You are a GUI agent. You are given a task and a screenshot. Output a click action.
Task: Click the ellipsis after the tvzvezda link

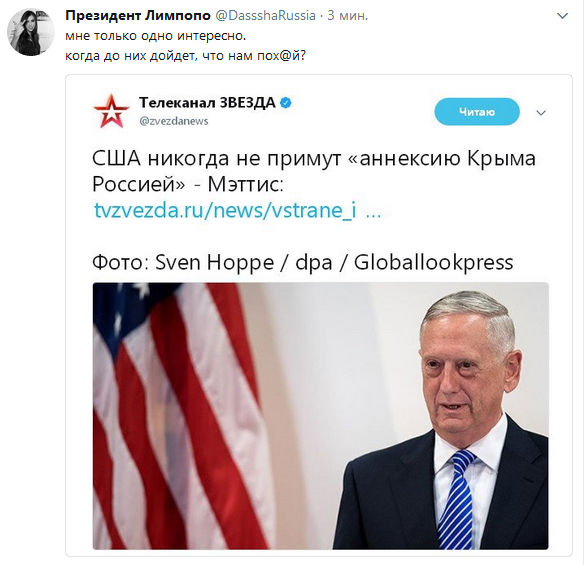374,213
